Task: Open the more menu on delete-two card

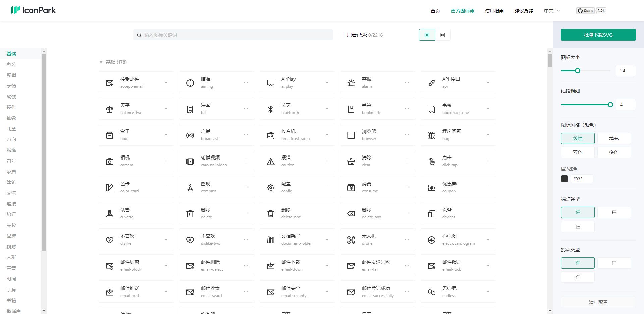Action: click(x=407, y=213)
